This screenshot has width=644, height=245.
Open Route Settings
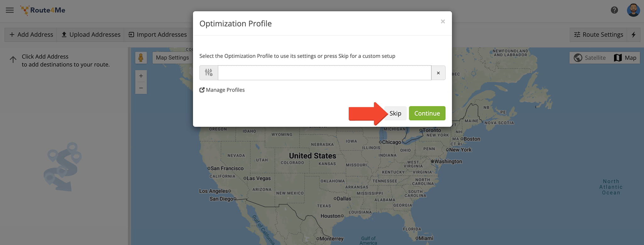tap(598, 35)
